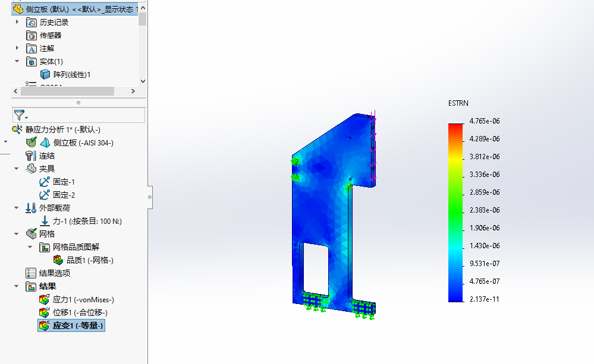Collapse the 结果 results node
594x364 pixels.
(16, 286)
